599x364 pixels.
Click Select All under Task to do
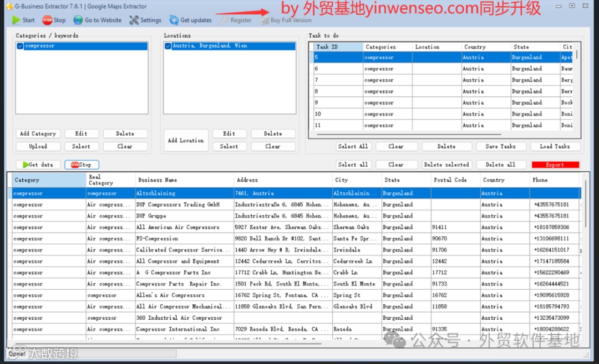click(x=353, y=146)
